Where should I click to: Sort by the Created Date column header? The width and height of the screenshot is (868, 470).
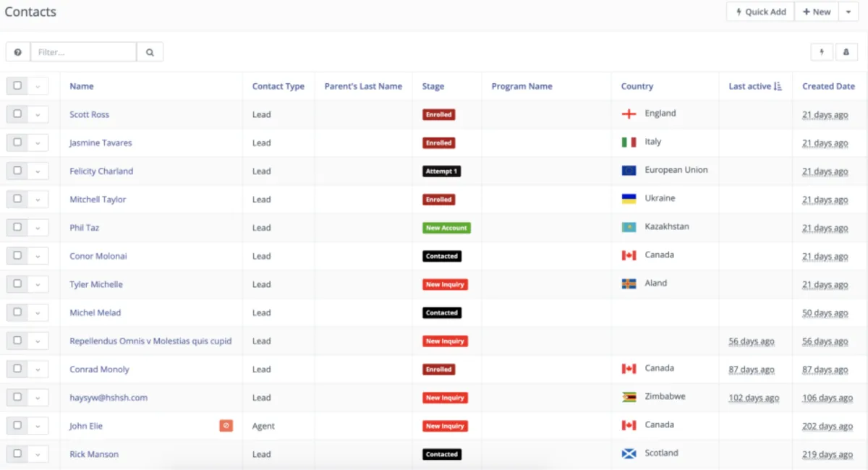(828, 86)
